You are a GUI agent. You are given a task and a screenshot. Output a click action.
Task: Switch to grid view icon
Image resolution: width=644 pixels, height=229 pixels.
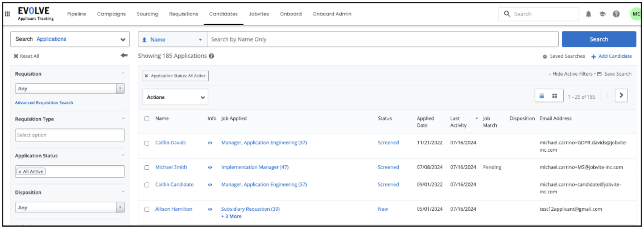pyautogui.click(x=555, y=96)
